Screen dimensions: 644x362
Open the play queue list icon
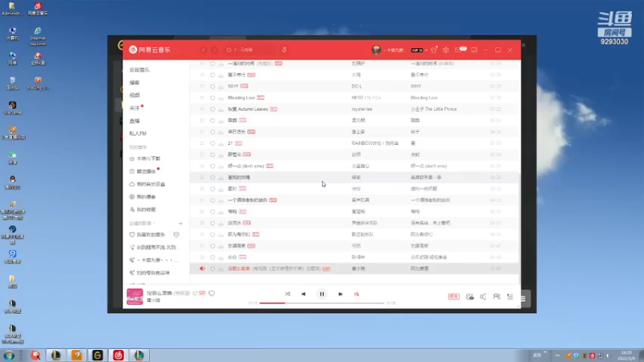pyautogui.click(x=510, y=296)
